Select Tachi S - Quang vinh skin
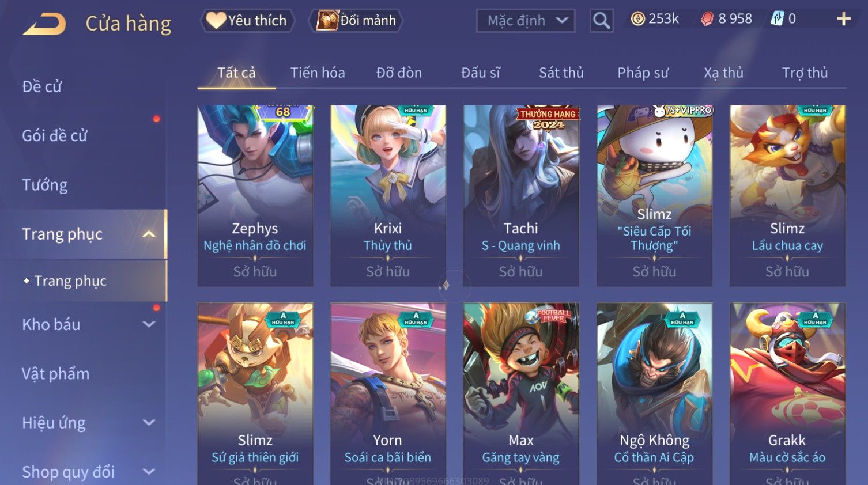This screenshot has height=485, width=868. (521, 195)
